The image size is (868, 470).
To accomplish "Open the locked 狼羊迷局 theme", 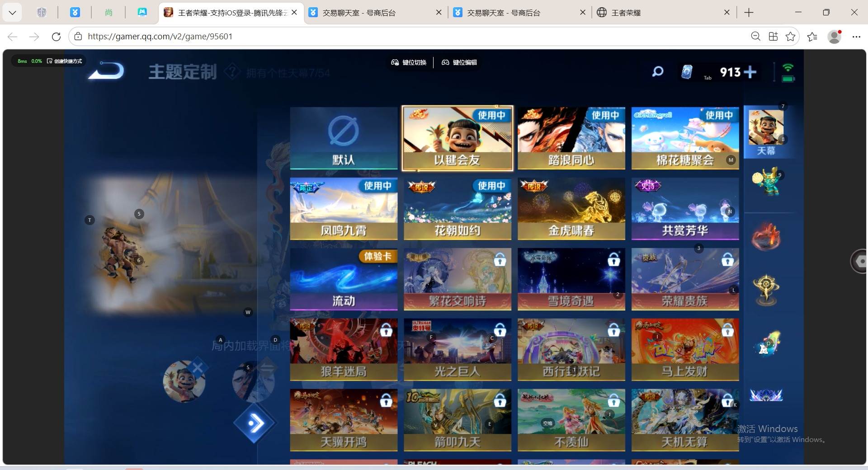I will 344,350.
